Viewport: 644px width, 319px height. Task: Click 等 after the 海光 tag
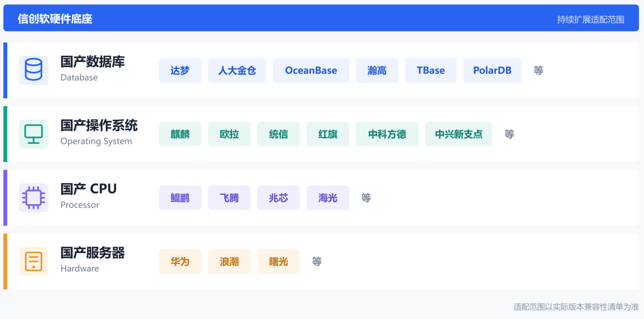pos(366,198)
